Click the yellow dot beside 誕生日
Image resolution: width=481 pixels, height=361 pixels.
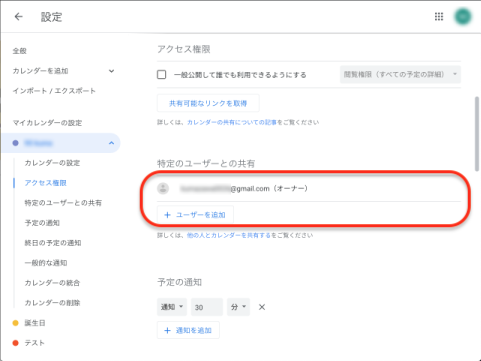coord(15,323)
